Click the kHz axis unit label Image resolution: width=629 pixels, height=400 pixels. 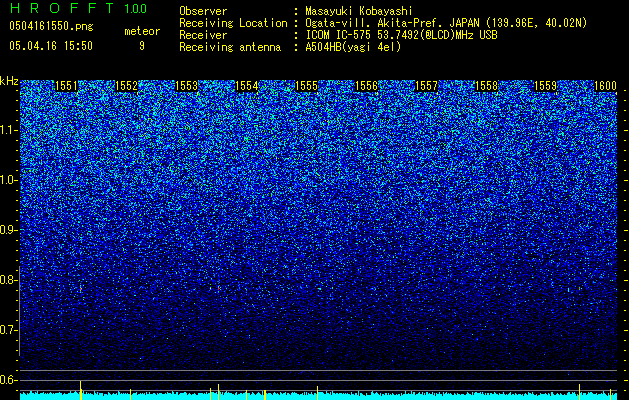point(9,81)
